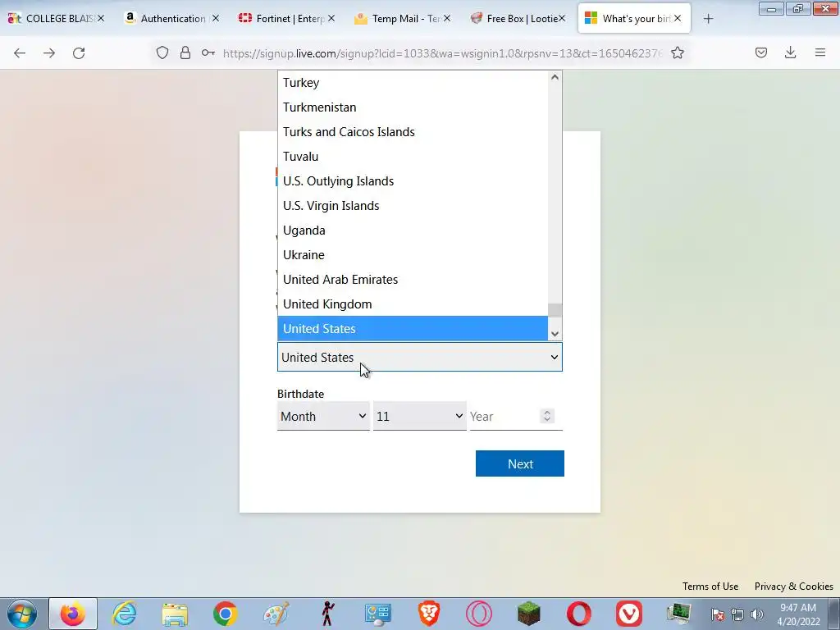
Task: Choose Turks and Caicos Islands option
Action: click(413, 132)
